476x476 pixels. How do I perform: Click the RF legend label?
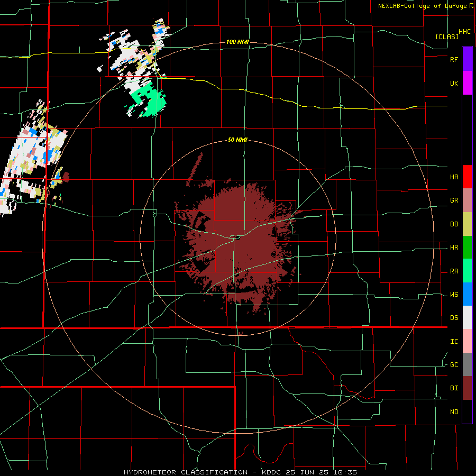(454, 59)
